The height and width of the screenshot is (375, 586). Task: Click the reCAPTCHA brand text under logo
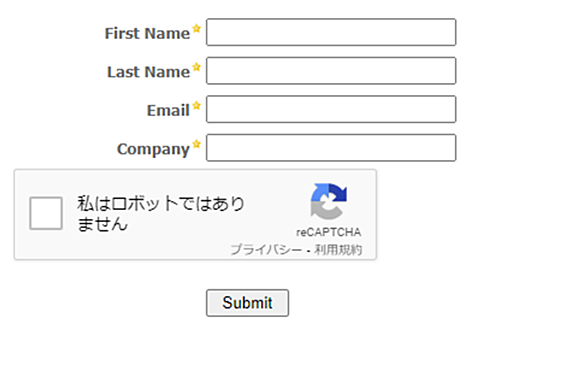point(329,232)
